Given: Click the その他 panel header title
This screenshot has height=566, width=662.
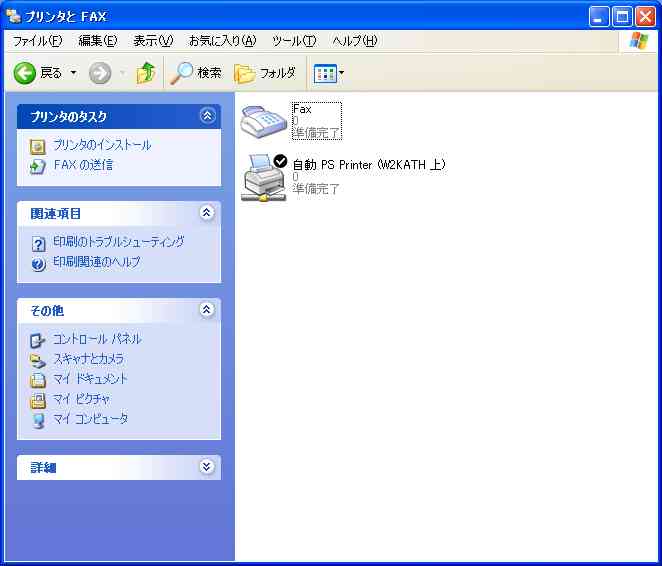Looking at the screenshot, I should pos(47,311).
